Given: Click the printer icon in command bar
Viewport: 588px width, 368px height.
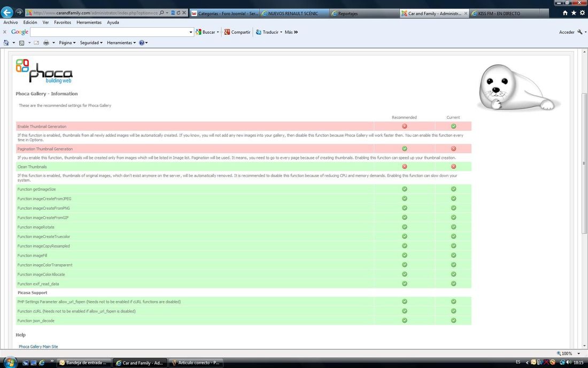Looking at the screenshot, I should click(46, 43).
